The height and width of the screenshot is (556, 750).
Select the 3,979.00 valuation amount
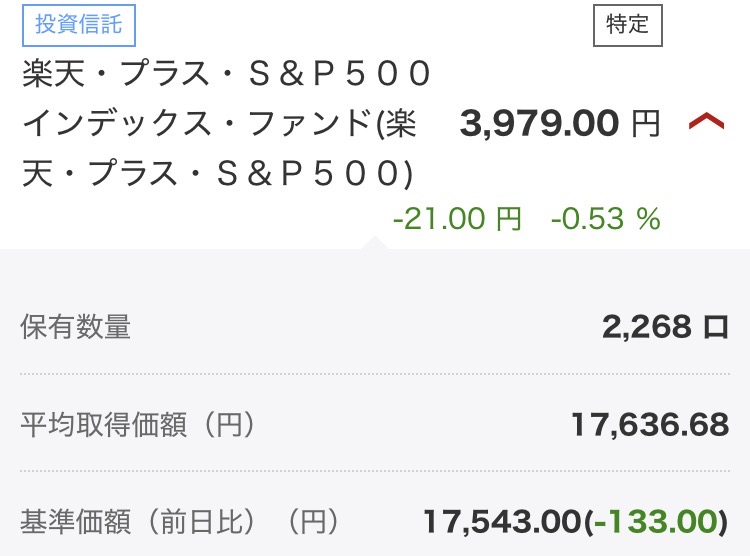tap(540, 124)
